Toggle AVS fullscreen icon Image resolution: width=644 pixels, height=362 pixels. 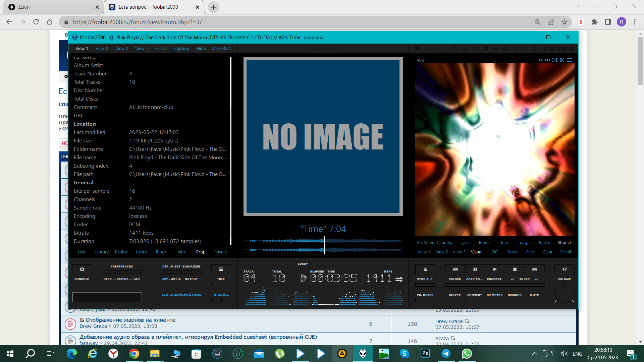[562, 60]
